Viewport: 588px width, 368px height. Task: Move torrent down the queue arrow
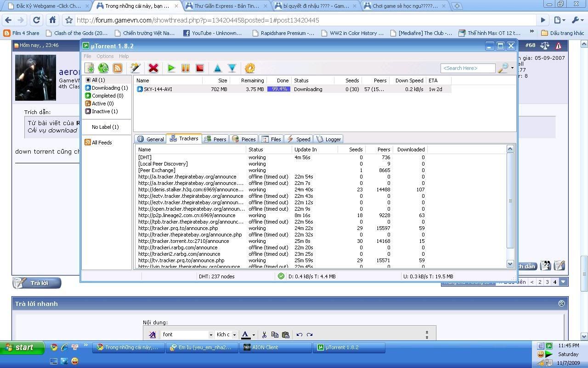pos(232,68)
